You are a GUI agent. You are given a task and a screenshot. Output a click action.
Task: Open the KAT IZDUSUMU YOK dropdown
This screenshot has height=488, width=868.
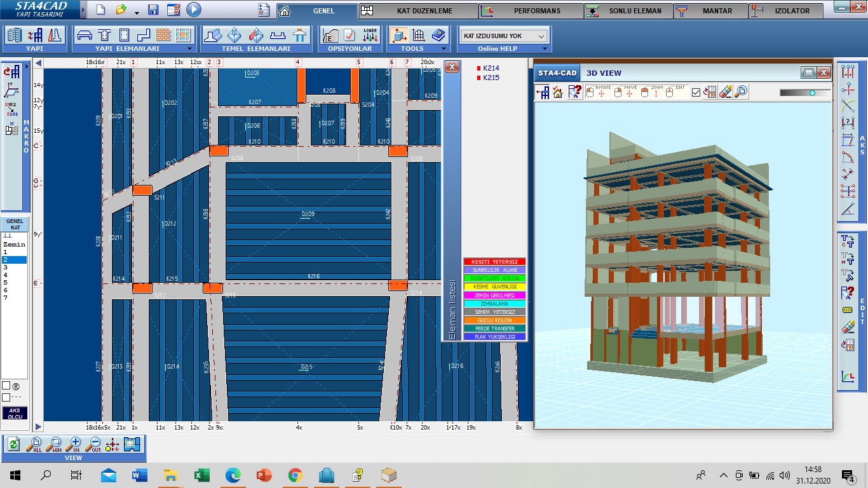(504, 36)
